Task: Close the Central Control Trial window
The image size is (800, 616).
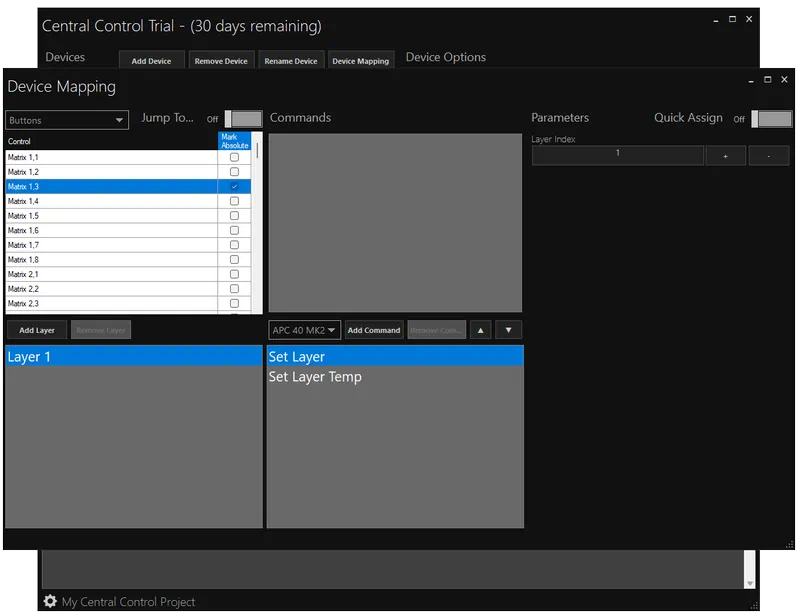Action: coord(749,19)
